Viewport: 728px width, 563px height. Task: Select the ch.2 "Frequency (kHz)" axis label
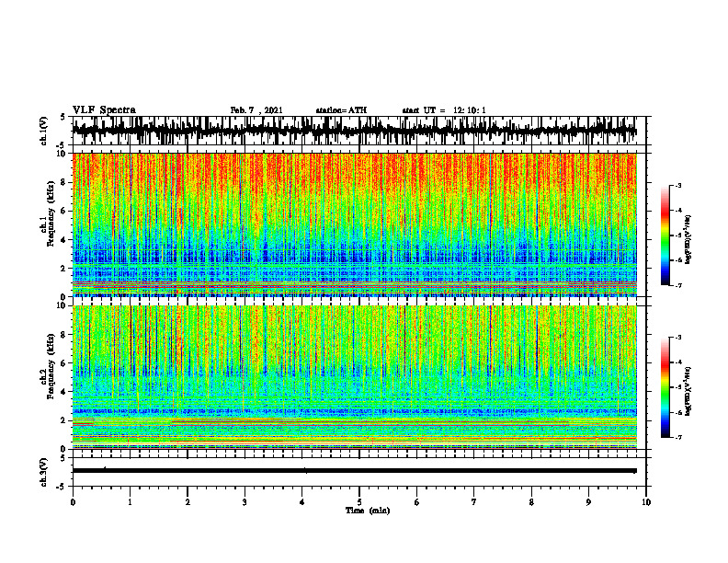51,366
